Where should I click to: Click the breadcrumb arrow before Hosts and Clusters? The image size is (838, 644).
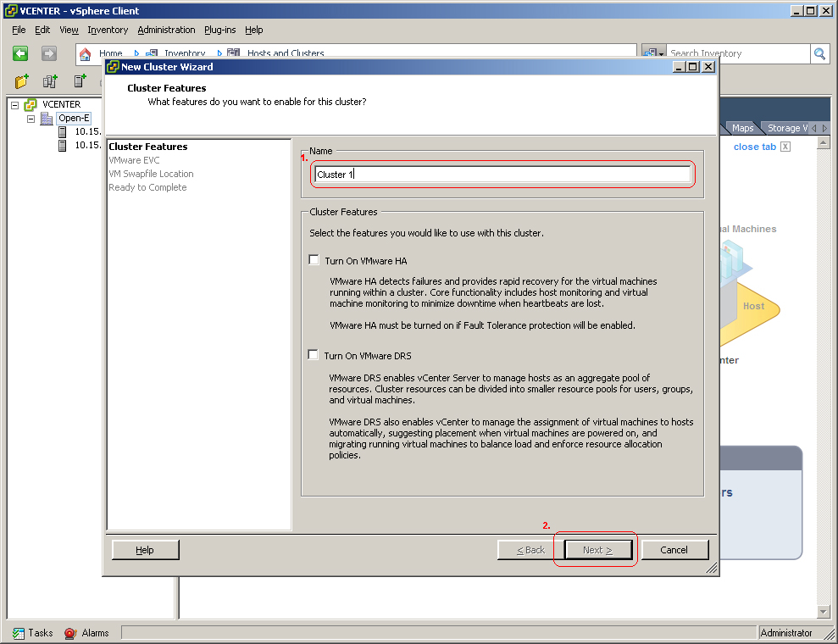tap(219, 53)
